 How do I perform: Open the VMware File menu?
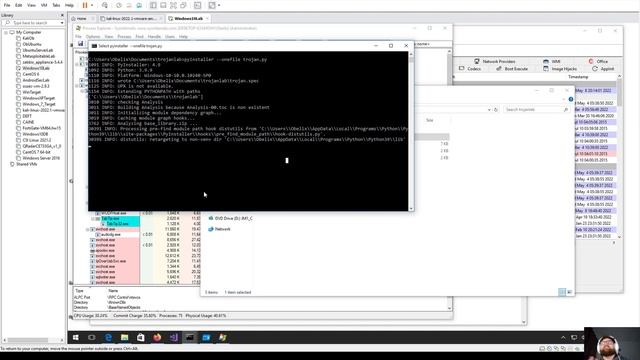click(x=7, y=5)
